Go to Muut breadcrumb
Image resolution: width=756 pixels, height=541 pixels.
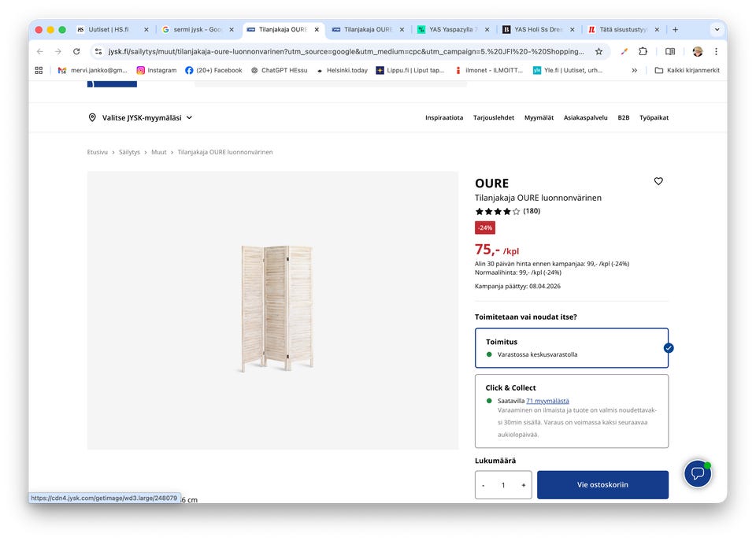[158, 152]
